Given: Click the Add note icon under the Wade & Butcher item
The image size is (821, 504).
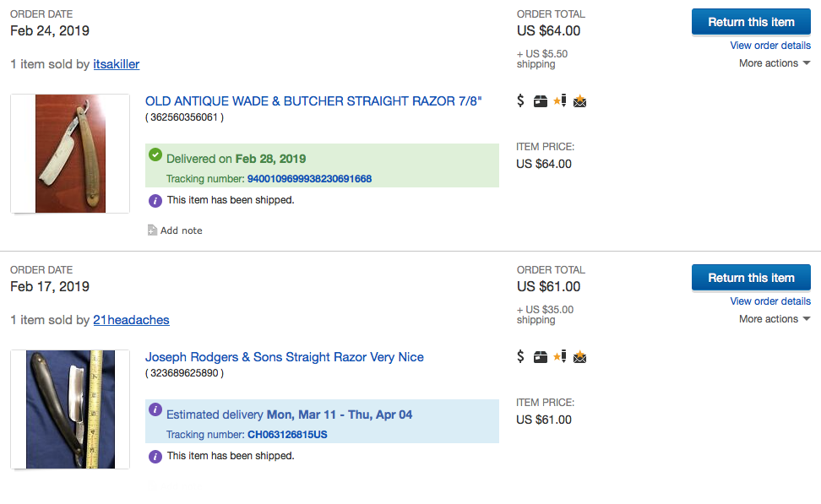Looking at the screenshot, I should [152, 230].
